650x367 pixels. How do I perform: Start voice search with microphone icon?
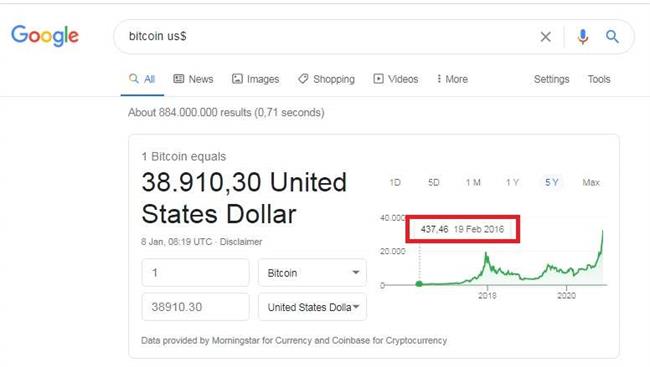point(582,37)
